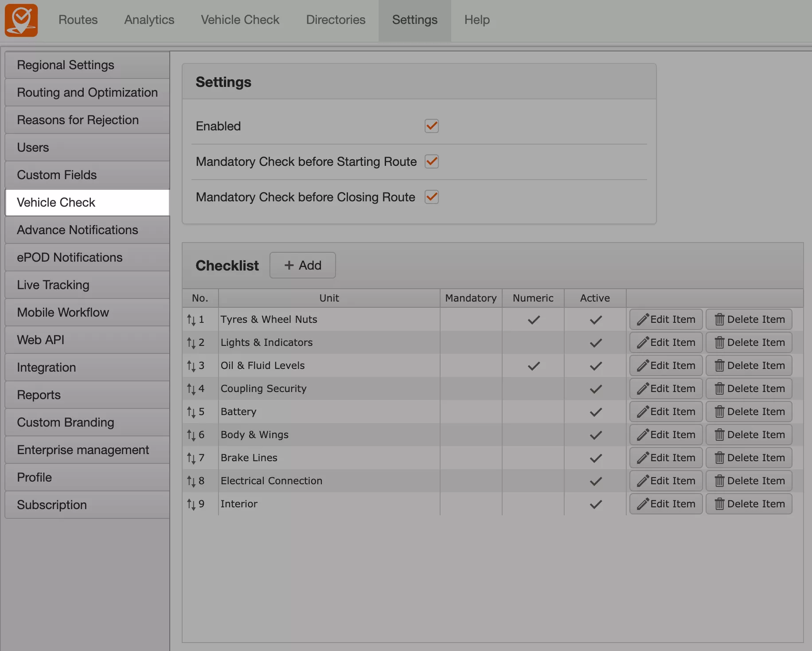
Task: Open the Directories tab
Action: 336,20
